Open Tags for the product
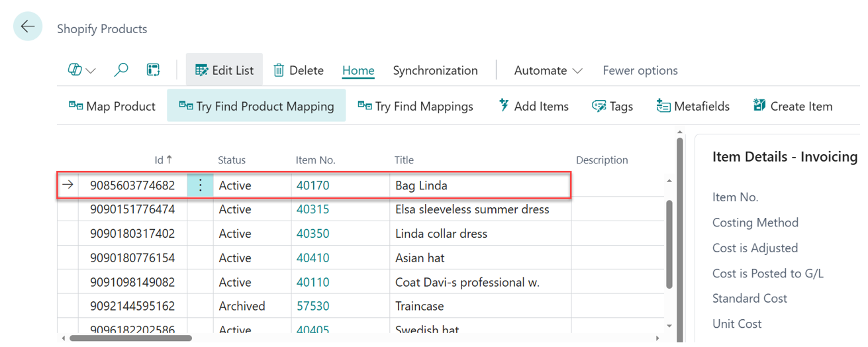The height and width of the screenshot is (347, 868). point(612,106)
